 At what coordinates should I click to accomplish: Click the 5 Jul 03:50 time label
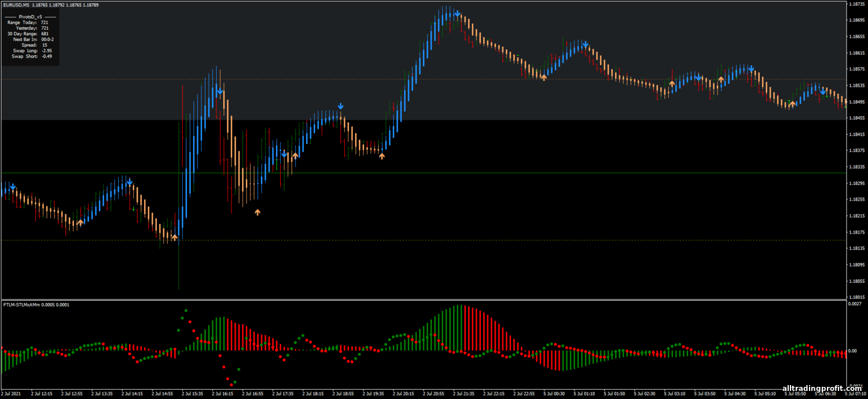click(704, 394)
